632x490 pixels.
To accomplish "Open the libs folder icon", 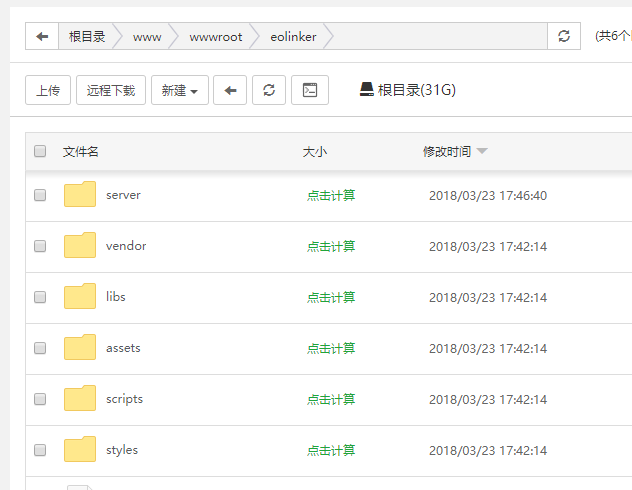I will [x=80, y=296].
